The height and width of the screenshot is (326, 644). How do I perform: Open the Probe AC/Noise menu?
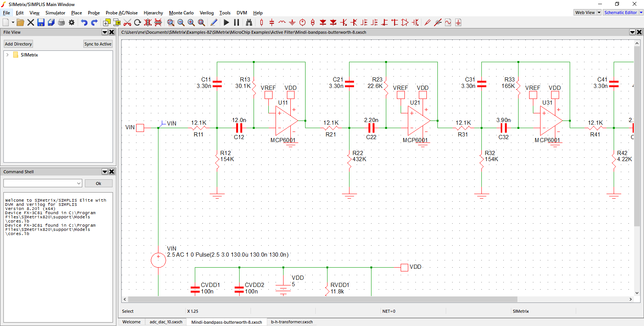pyautogui.click(x=122, y=13)
